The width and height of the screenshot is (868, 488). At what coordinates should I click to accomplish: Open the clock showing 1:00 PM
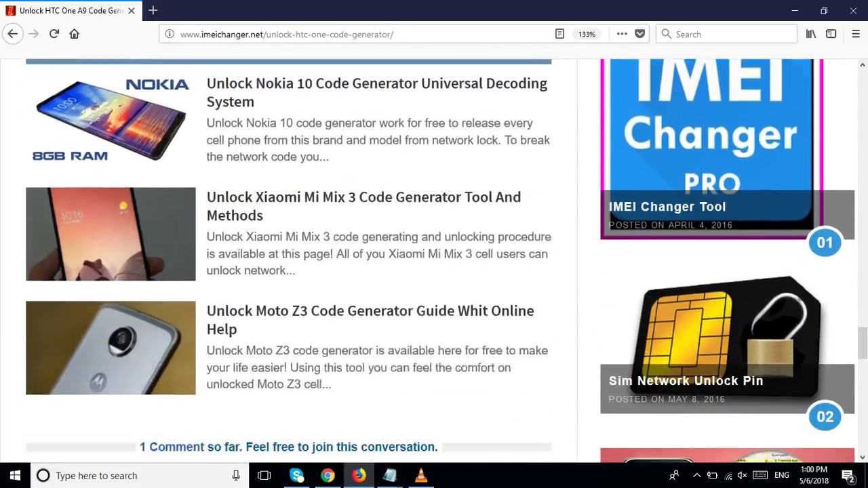[814, 475]
